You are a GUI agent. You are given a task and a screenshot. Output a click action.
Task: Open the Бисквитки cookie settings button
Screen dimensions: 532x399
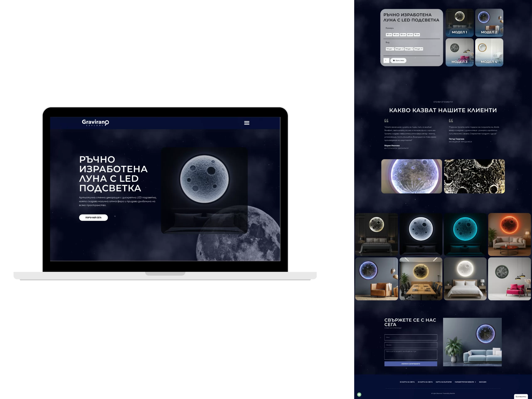click(x=521, y=396)
